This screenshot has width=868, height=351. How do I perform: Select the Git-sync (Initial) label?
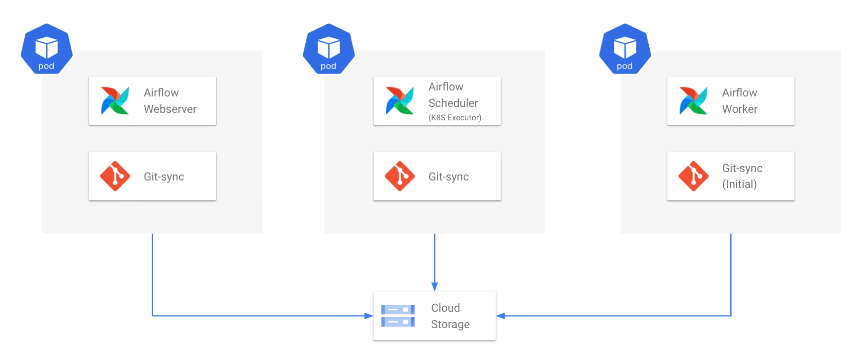(x=742, y=176)
